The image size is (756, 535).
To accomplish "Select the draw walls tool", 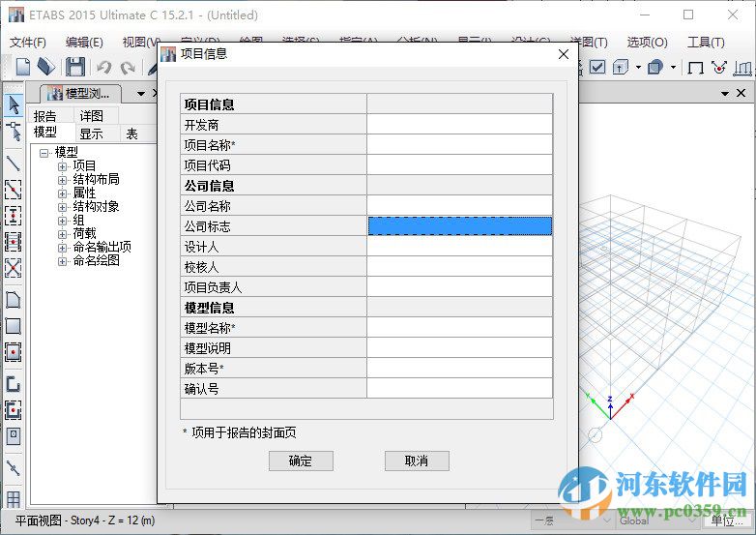I will click(x=14, y=384).
